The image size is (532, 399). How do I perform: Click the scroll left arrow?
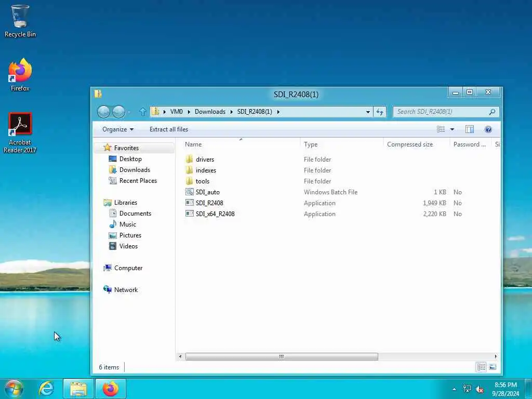(180, 356)
